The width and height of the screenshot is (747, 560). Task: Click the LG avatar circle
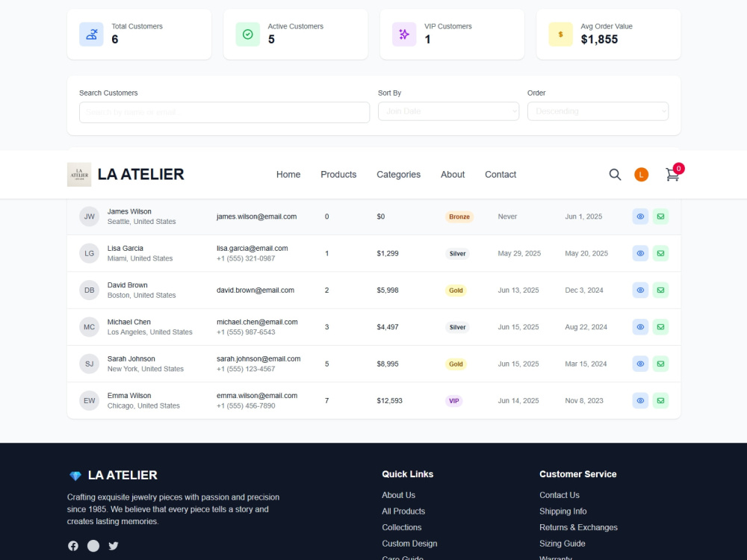point(89,253)
